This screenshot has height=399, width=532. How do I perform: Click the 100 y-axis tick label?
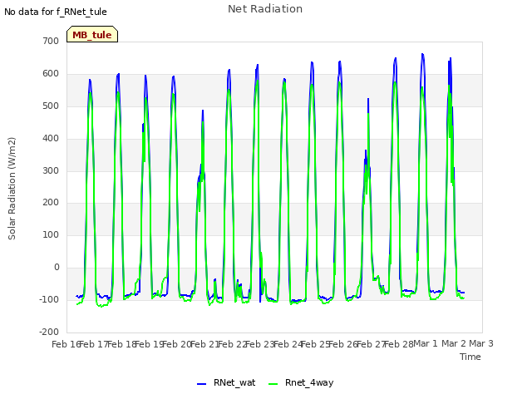[51, 234]
